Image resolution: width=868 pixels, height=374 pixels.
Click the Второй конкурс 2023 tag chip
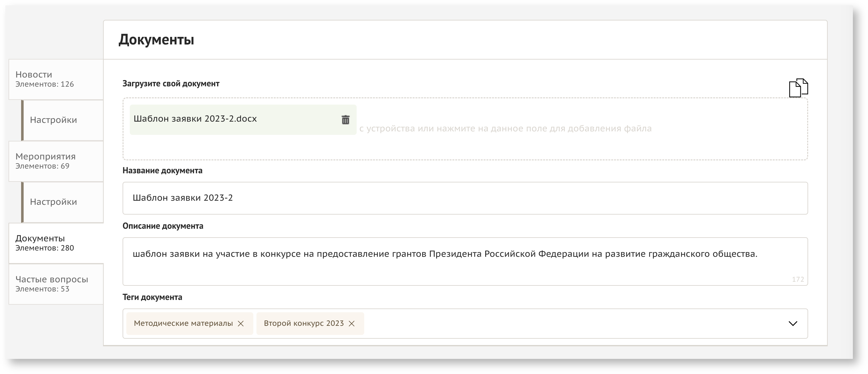[303, 324]
